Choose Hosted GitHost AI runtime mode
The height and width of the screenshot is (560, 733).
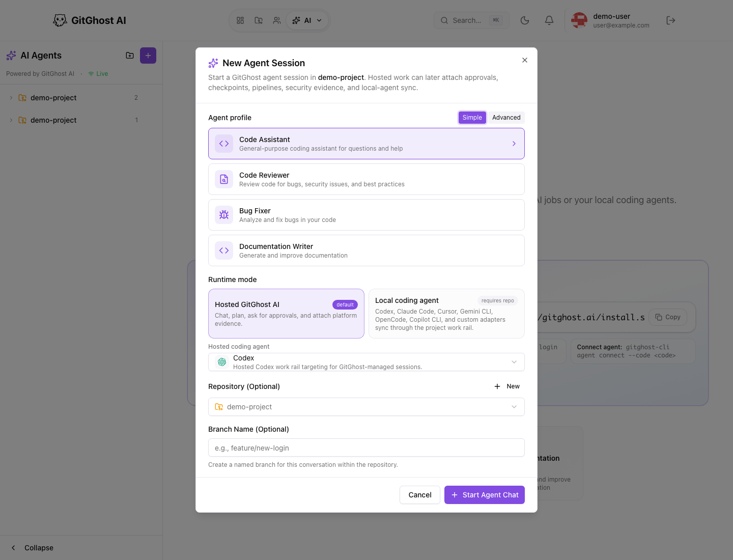pyautogui.click(x=286, y=314)
